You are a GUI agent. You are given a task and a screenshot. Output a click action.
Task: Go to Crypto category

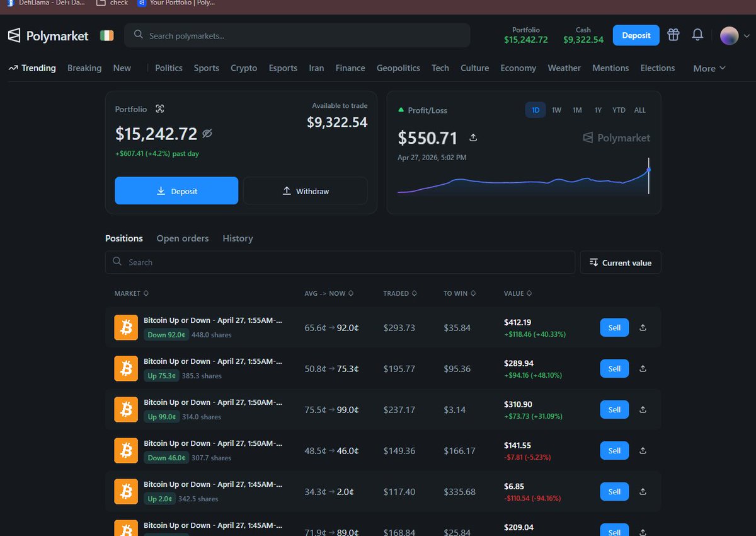click(x=244, y=68)
